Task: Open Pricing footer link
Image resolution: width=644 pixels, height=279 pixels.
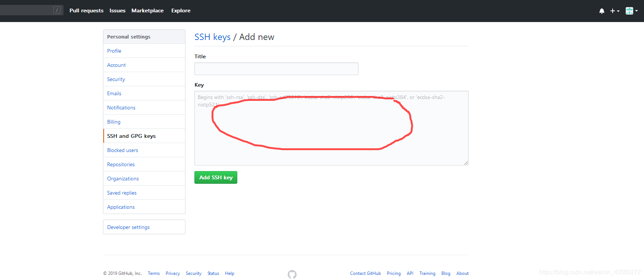Action: [x=394, y=273]
